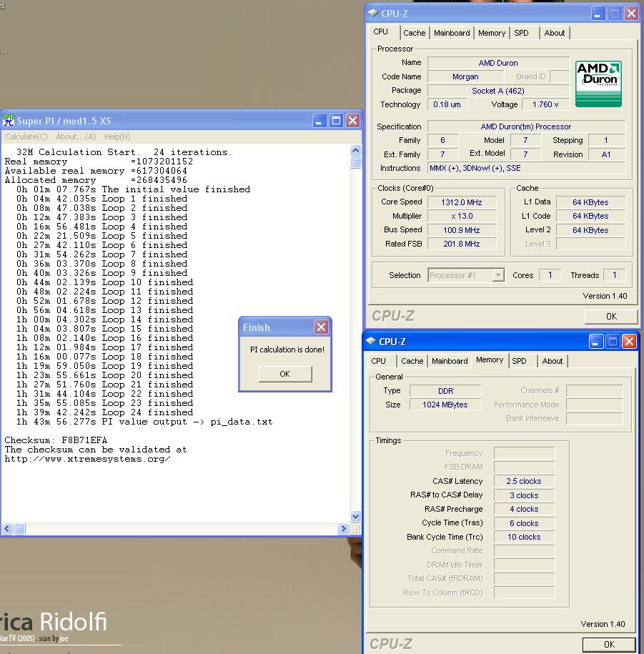644x654 pixels.
Task: Click the Super PI horizontal scrollbar thumb
Action: point(19,529)
